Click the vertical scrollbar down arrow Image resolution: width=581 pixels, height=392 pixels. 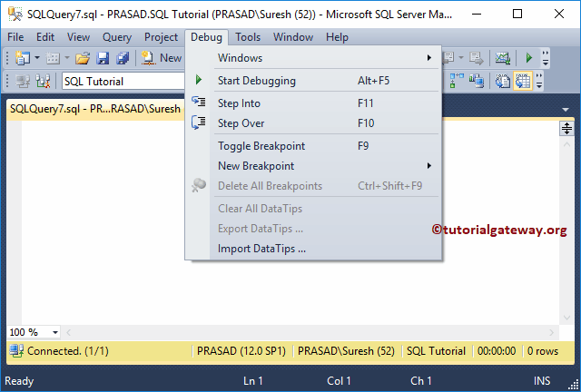coord(566,318)
